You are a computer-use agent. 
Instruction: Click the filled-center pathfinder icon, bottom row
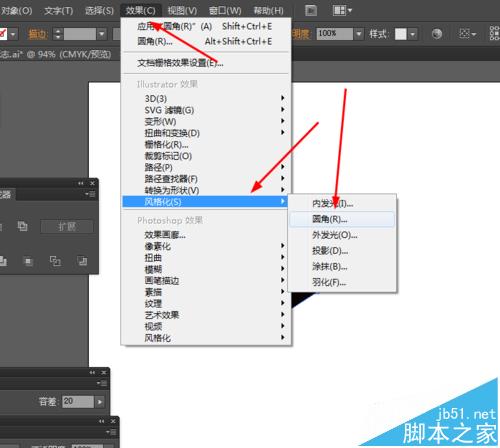pos(29,261)
